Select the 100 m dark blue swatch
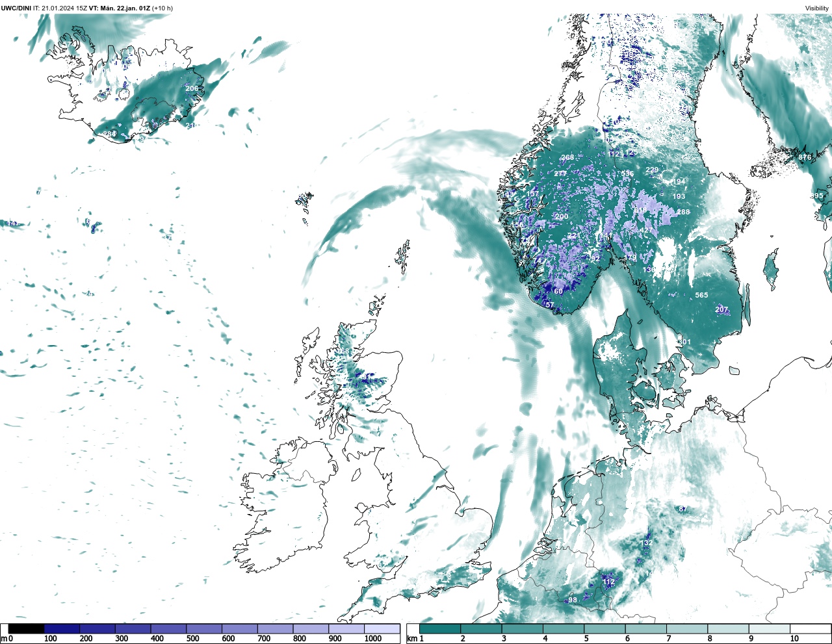Viewport: 832px width, 644px height. [62, 628]
